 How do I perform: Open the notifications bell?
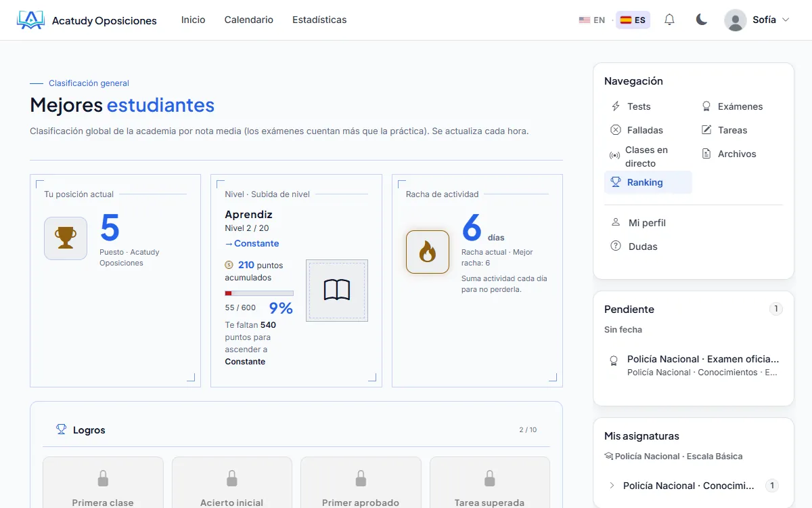[669, 20]
